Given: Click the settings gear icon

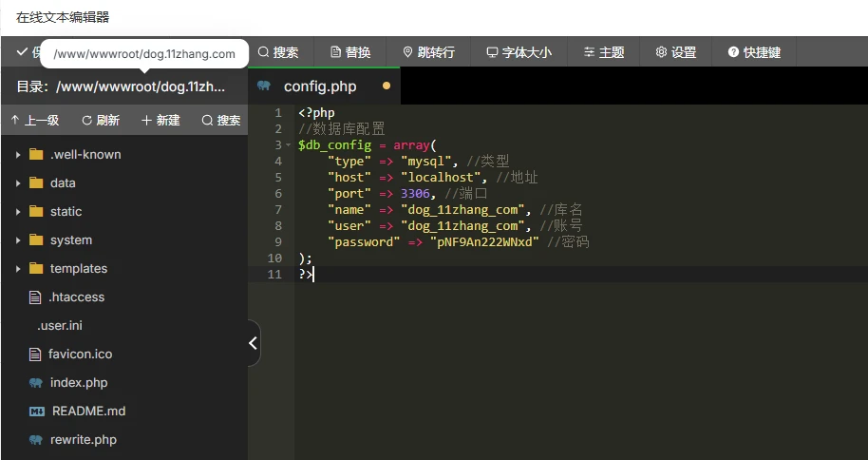Looking at the screenshot, I should (661, 52).
